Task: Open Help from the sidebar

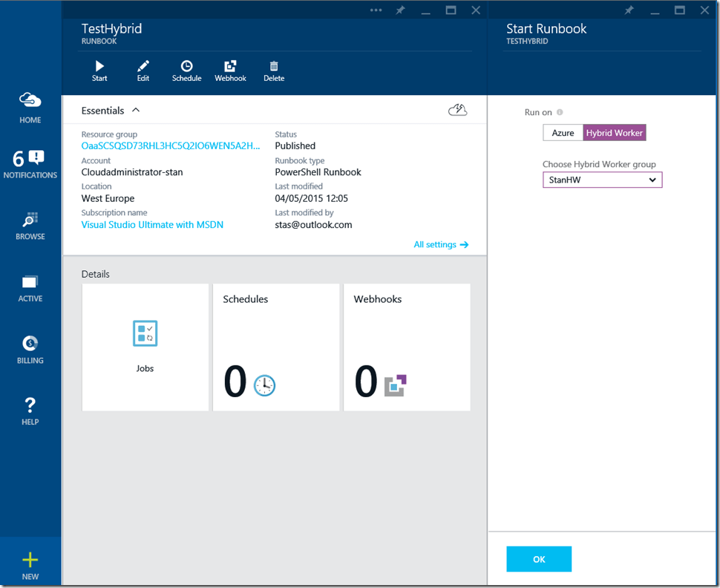Action: tap(30, 411)
